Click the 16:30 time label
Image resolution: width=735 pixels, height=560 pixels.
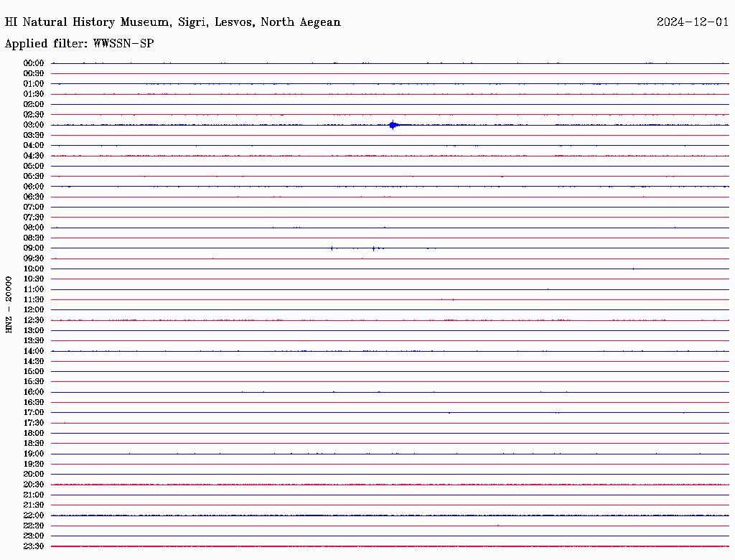[34, 402]
